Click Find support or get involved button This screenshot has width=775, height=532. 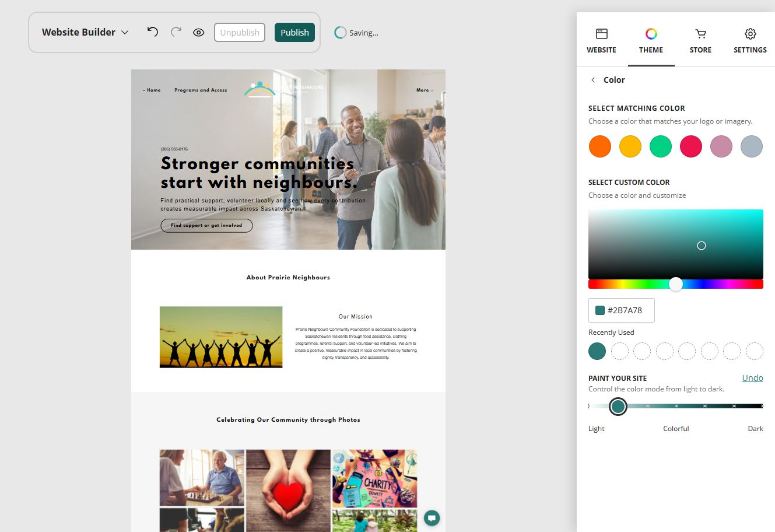(x=206, y=225)
